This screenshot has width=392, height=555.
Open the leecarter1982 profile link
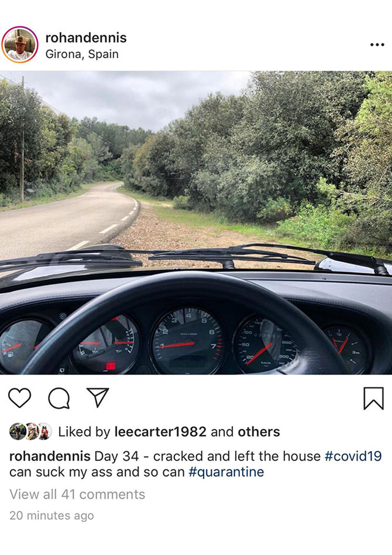coord(160,432)
